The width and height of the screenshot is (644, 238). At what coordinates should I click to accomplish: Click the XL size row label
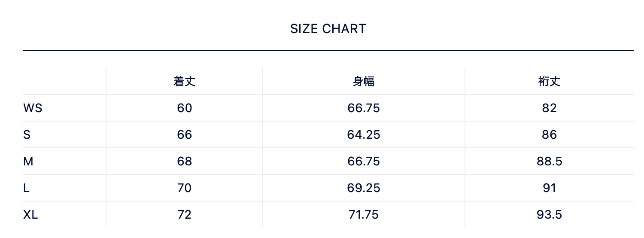[30, 215]
